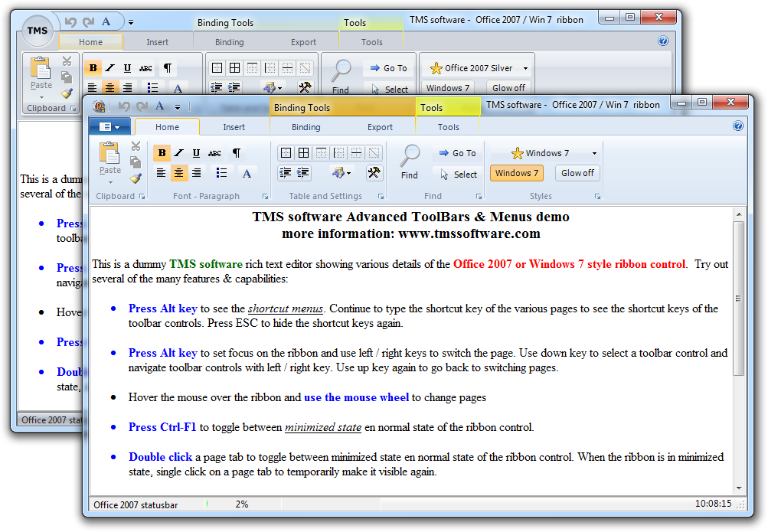Click Undo in front window quick access toolbar
Screen dimensions: 768x532
tap(124, 106)
